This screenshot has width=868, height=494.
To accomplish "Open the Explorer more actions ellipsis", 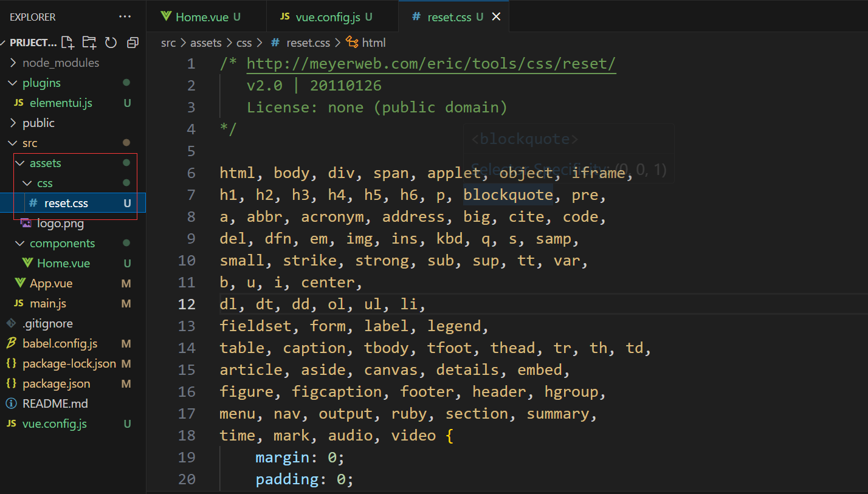I will pos(125,17).
